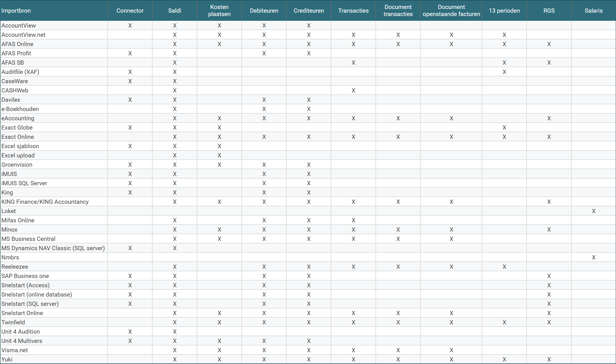Image resolution: width=616 pixels, height=364 pixels.
Task: Select the Loket row label
Action: point(8,211)
